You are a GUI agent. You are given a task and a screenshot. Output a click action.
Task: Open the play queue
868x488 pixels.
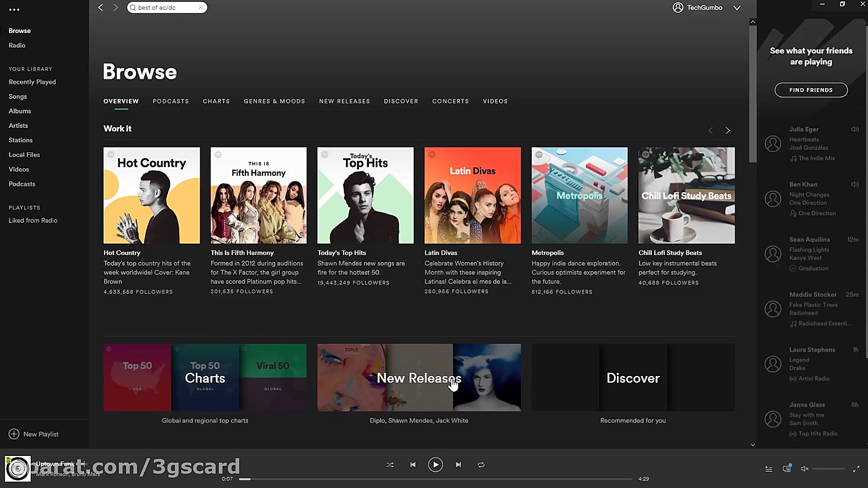(x=769, y=469)
